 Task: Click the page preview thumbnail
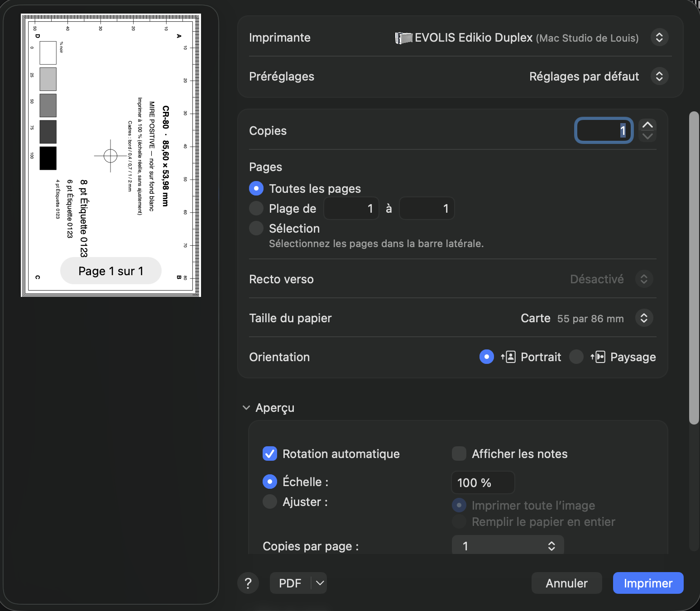tap(111, 155)
